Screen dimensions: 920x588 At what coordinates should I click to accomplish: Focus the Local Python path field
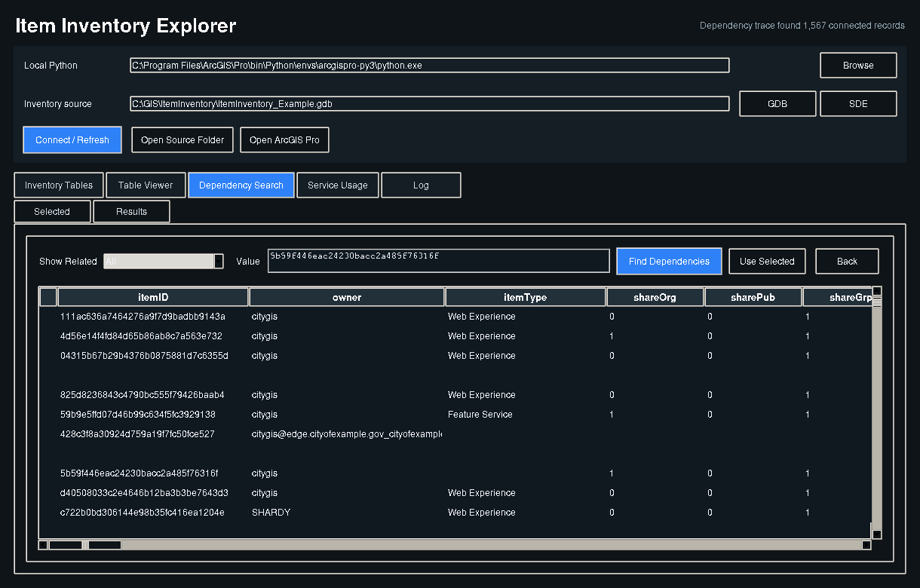(430, 66)
